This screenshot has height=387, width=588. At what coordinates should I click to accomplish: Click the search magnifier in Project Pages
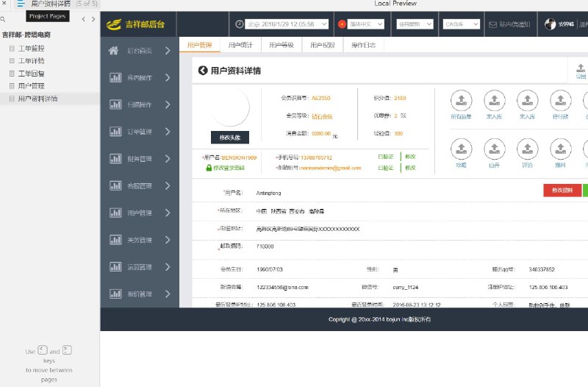pos(3,19)
